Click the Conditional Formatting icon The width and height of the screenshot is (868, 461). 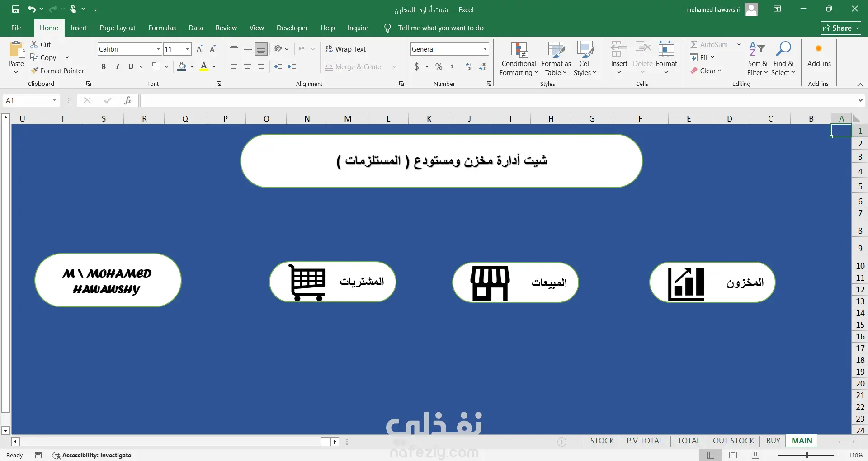pyautogui.click(x=519, y=51)
